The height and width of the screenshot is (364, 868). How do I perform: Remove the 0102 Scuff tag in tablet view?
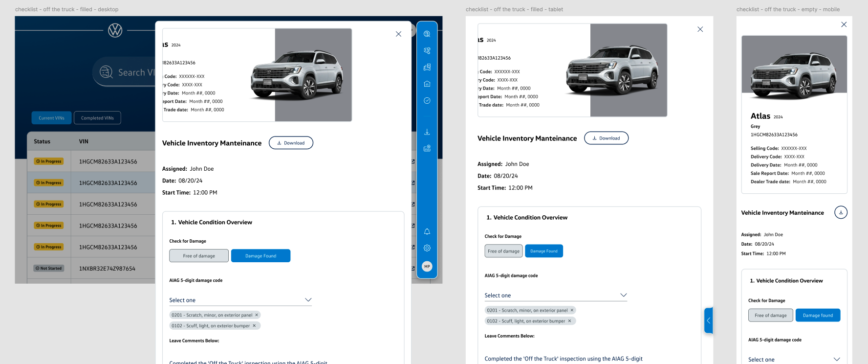tap(569, 321)
